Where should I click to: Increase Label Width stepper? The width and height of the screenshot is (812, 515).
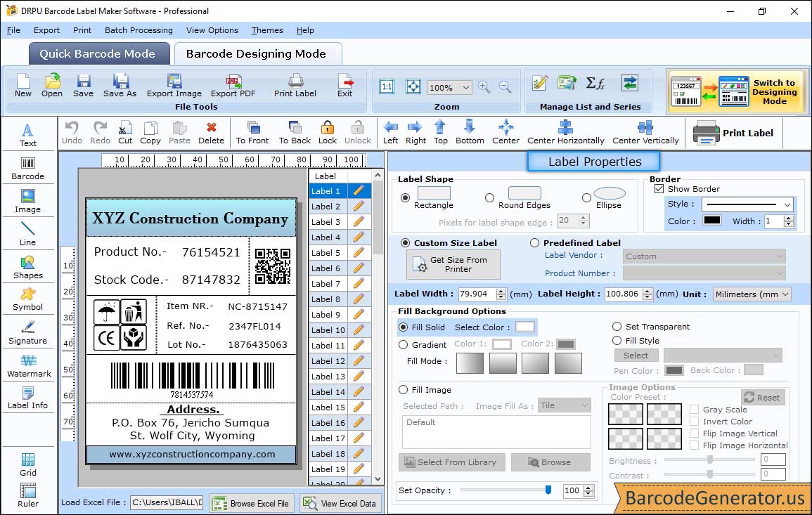(x=501, y=291)
